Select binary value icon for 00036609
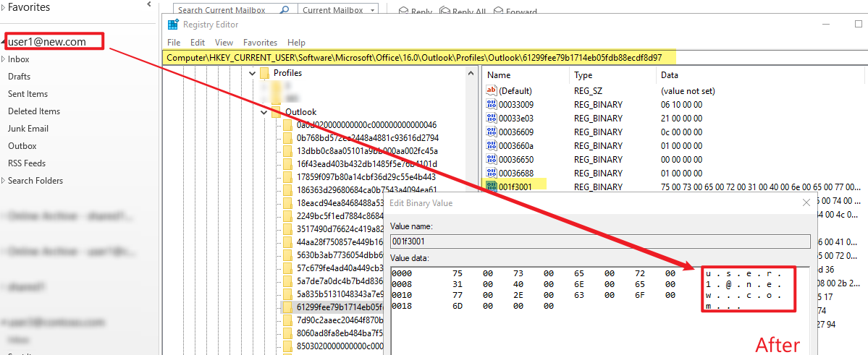Image resolution: width=868 pixels, height=355 pixels. tap(491, 132)
